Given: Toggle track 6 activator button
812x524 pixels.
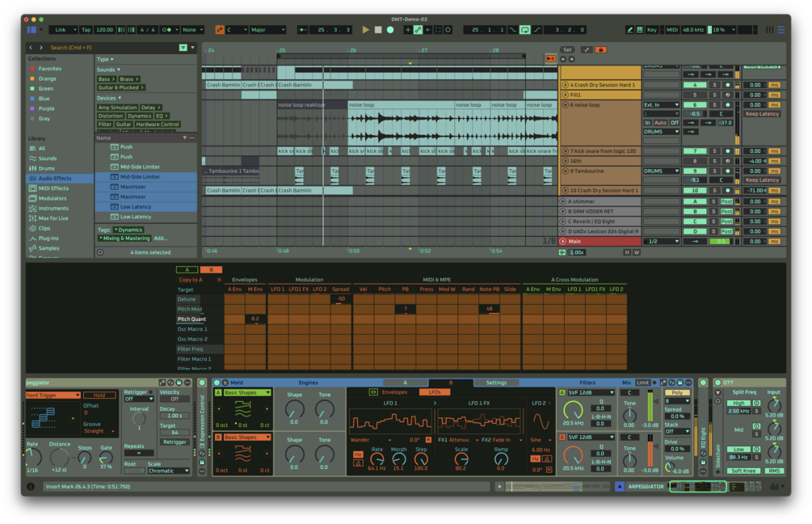Looking at the screenshot, I should [x=695, y=104].
